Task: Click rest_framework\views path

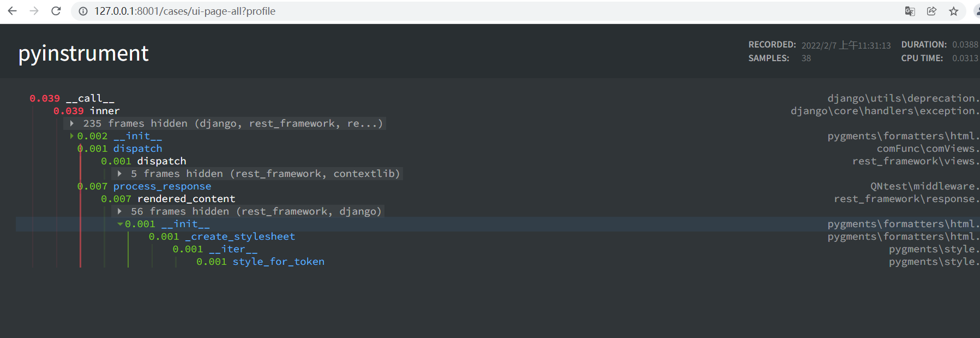Action: [916, 161]
